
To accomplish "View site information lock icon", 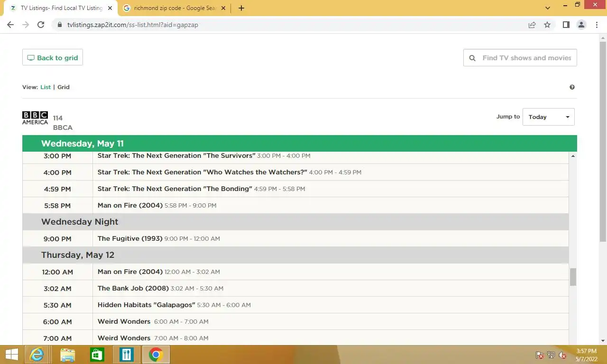I will 59,25.
